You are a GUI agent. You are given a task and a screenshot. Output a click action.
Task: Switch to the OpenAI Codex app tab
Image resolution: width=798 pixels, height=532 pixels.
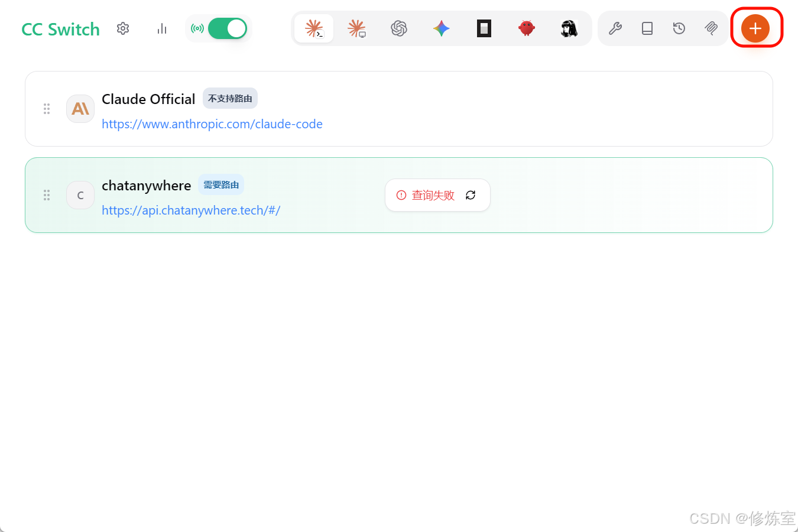(399, 28)
